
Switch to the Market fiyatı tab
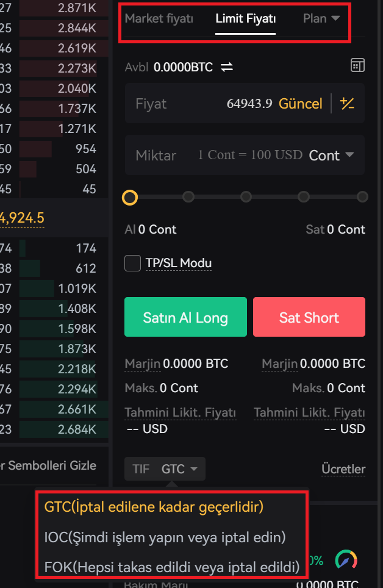(159, 18)
